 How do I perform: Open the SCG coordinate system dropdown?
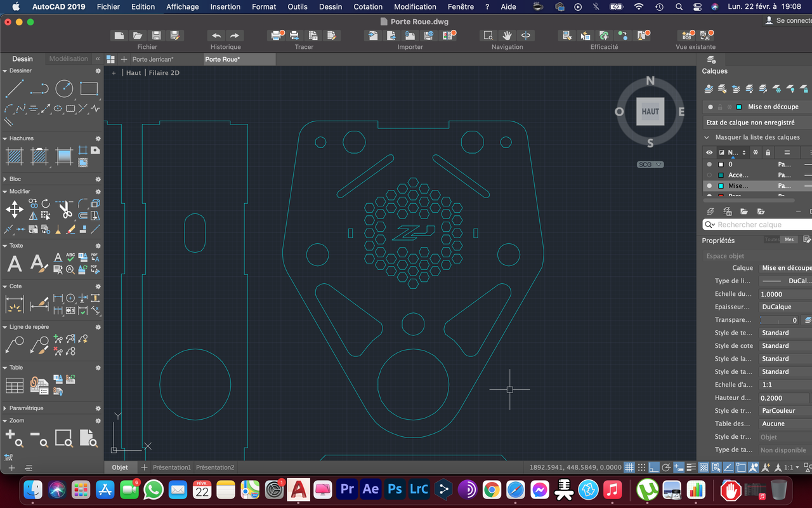pos(650,164)
